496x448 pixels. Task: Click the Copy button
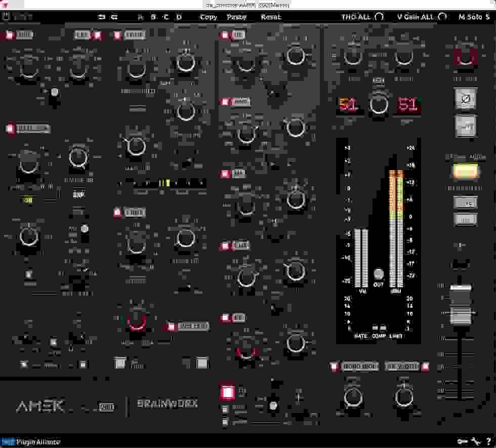209,17
